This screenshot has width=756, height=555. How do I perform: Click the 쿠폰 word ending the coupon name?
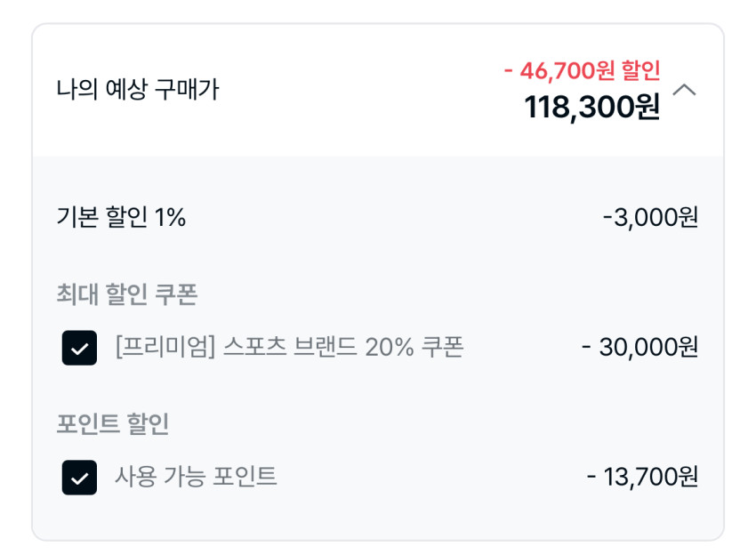pyautogui.click(x=443, y=347)
